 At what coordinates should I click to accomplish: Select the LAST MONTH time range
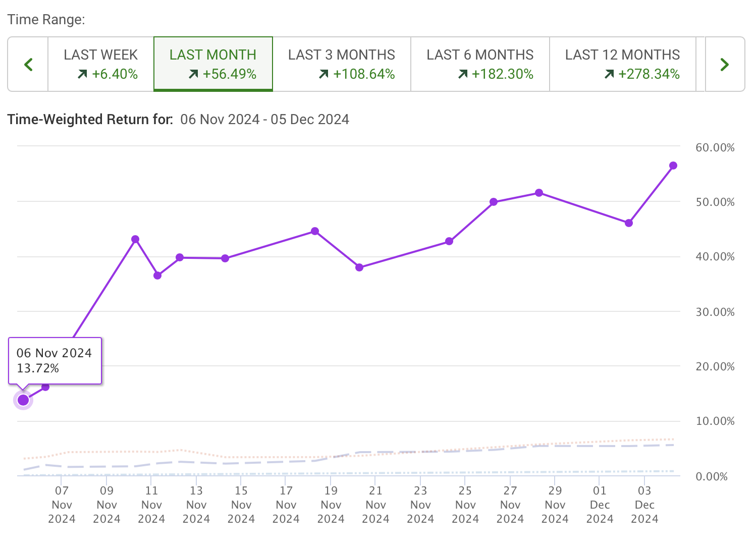click(x=213, y=64)
